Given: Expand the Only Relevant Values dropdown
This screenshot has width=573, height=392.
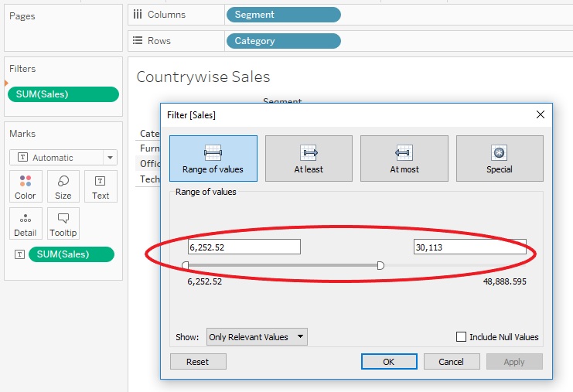Looking at the screenshot, I should tap(257, 337).
